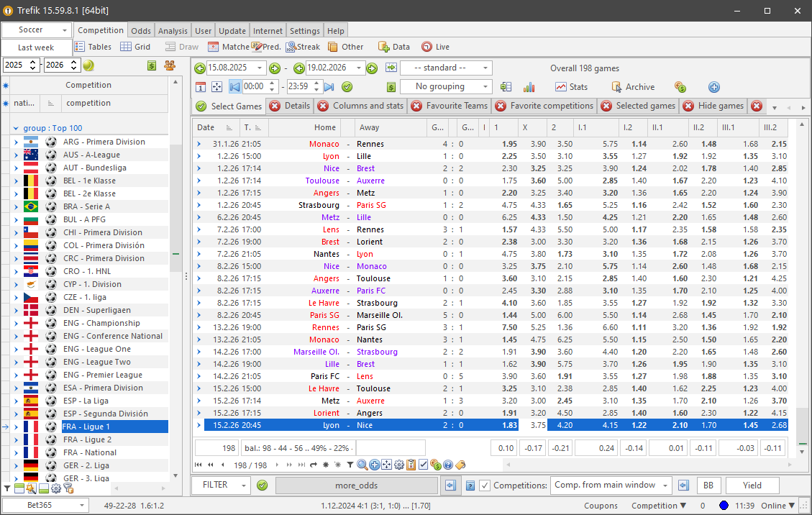Click the Archive icon
This screenshot has height=515, width=812.
point(616,87)
